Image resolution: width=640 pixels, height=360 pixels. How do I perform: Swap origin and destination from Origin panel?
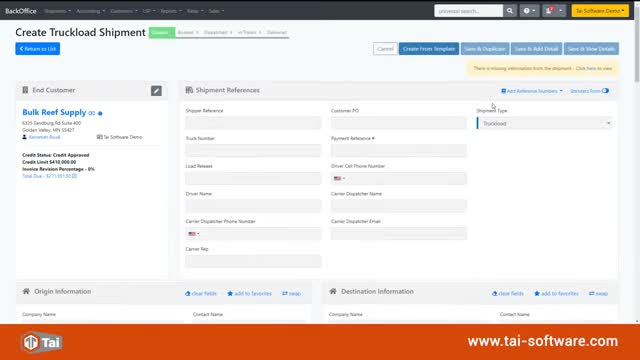[x=291, y=293]
